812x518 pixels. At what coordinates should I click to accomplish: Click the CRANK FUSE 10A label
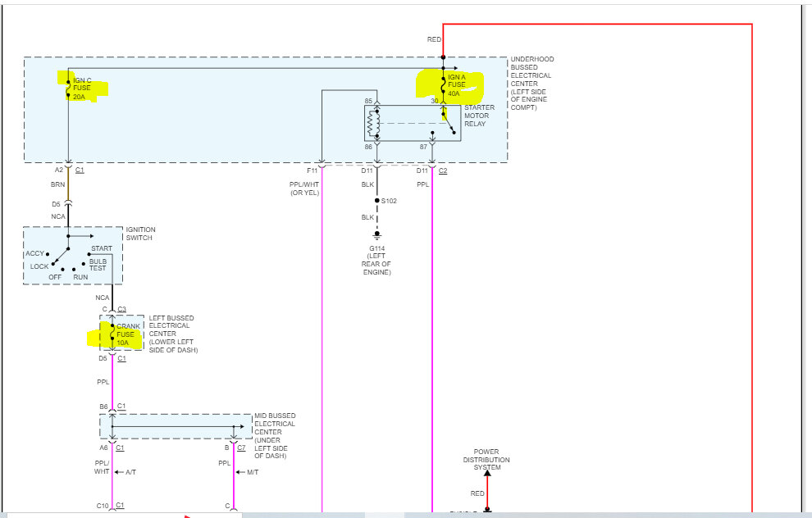coord(128,334)
